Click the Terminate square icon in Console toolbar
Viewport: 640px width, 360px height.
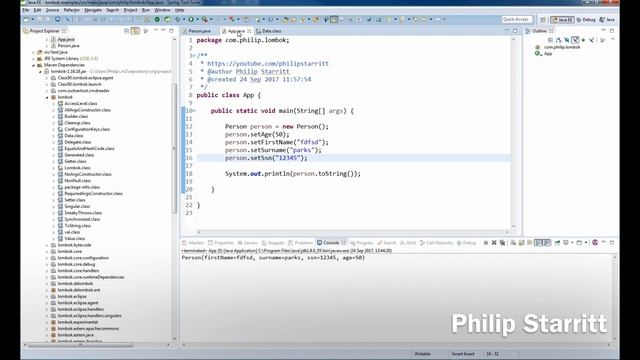pos(486,243)
